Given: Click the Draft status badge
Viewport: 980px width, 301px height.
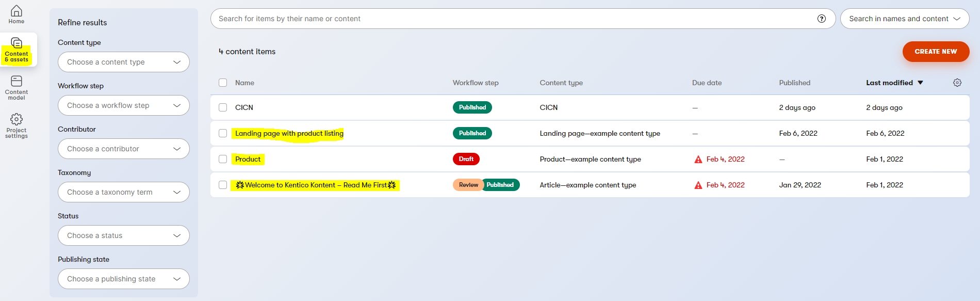Looking at the screenshot, I should pos(466,159).
